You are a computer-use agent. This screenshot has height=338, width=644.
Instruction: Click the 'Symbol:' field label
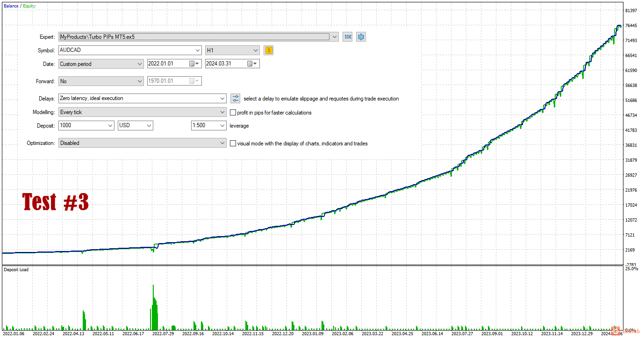(46, 50)
